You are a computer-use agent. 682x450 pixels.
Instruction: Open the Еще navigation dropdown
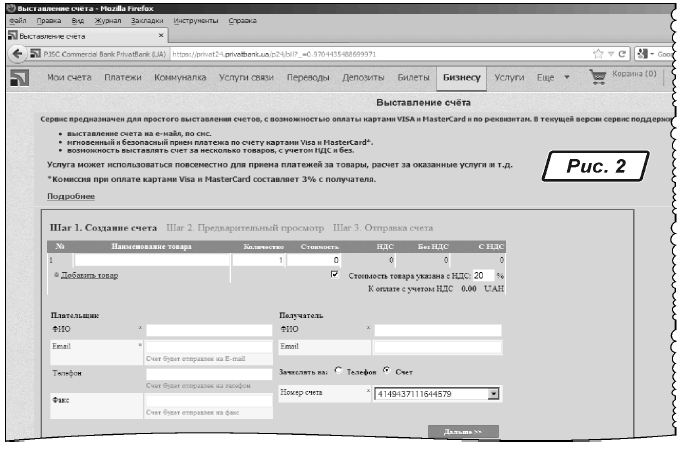tap(553, 76)
